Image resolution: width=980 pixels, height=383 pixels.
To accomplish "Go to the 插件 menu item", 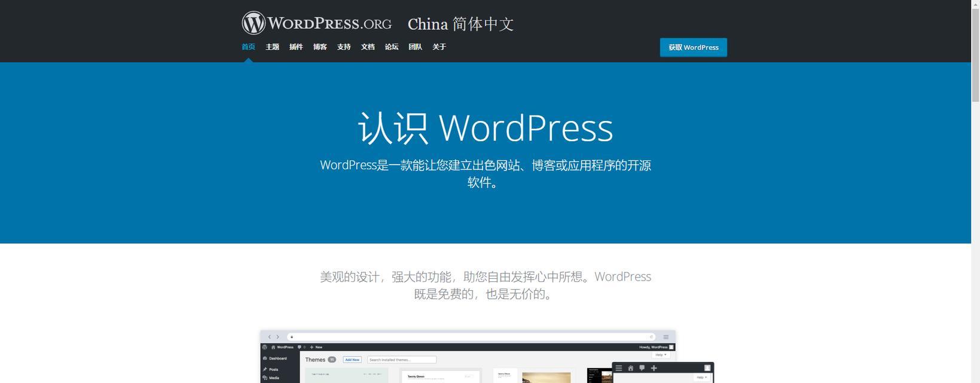I will 296,47.
